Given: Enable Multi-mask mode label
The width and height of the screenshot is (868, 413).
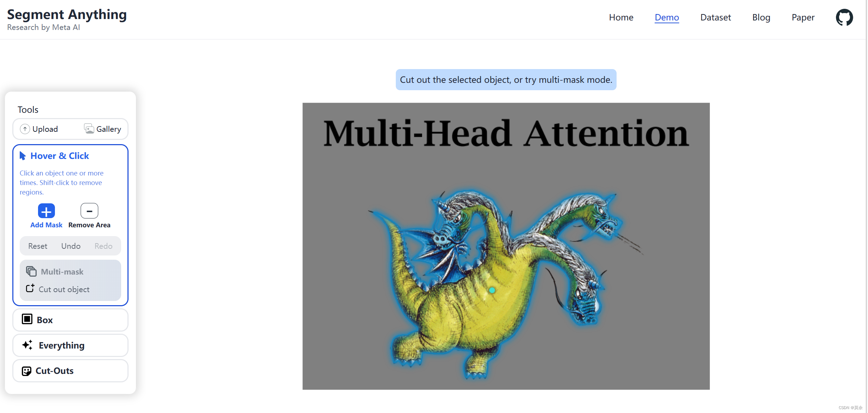Looking at the screenshot, I should click(62, 272).
